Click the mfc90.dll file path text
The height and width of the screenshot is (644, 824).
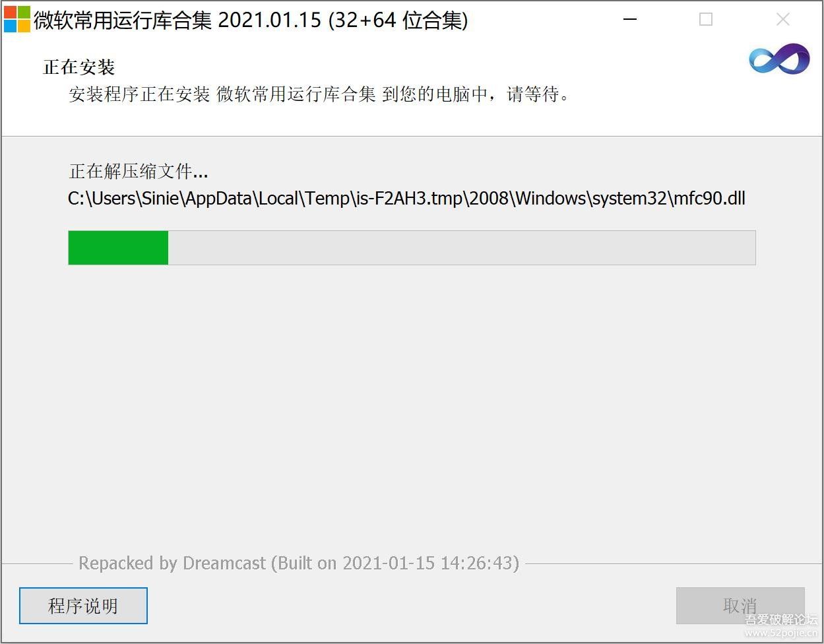pos(407,199)
